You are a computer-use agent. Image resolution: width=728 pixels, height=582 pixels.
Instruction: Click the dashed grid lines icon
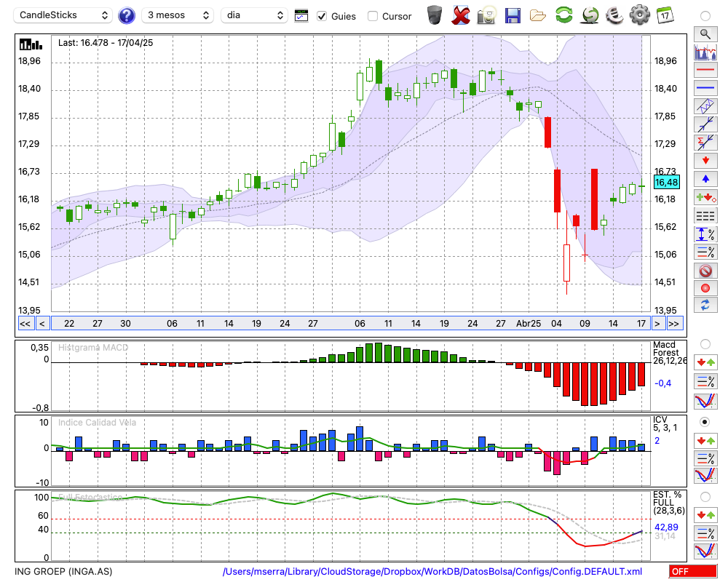click(705, 216)
